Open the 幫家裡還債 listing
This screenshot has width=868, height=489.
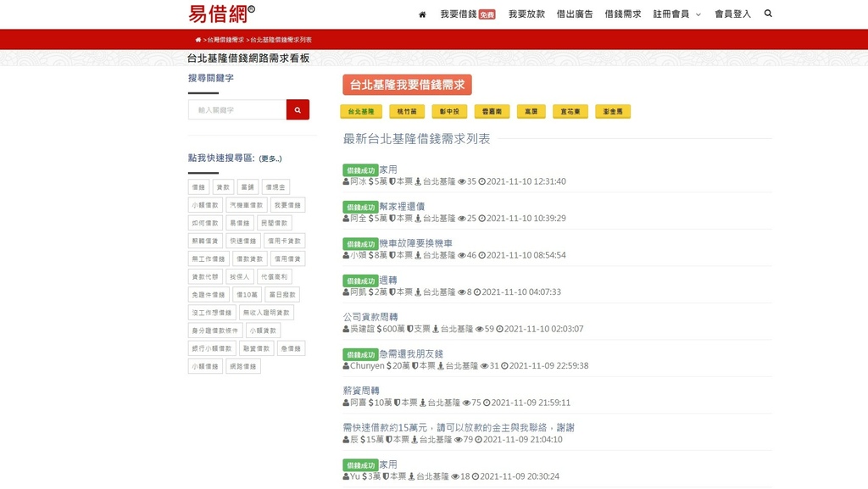click(402, 206)
